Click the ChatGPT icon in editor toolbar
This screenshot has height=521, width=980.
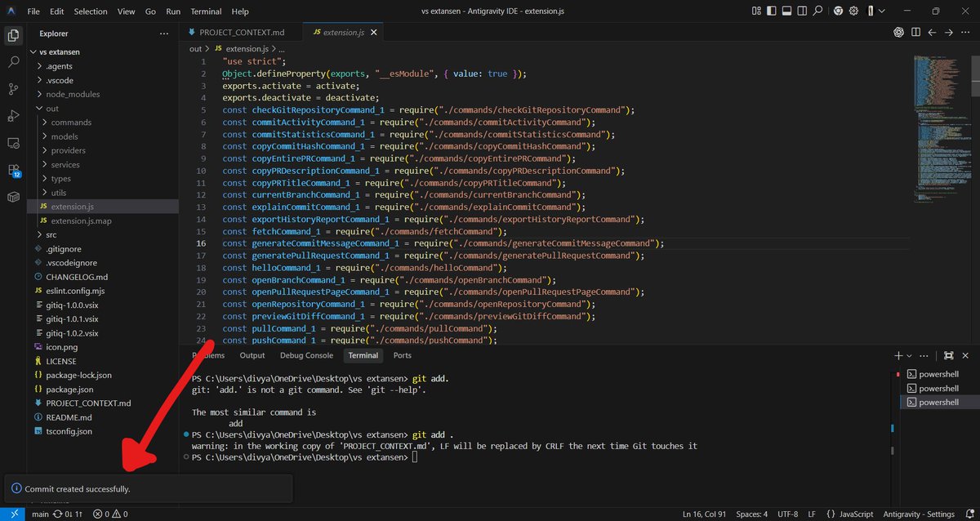point(898,33)
